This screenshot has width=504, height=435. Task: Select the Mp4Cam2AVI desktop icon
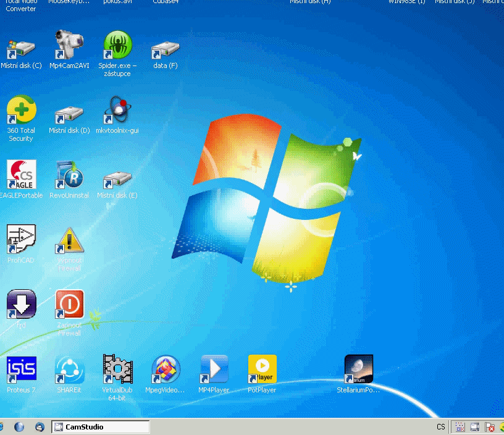[69, 44]
